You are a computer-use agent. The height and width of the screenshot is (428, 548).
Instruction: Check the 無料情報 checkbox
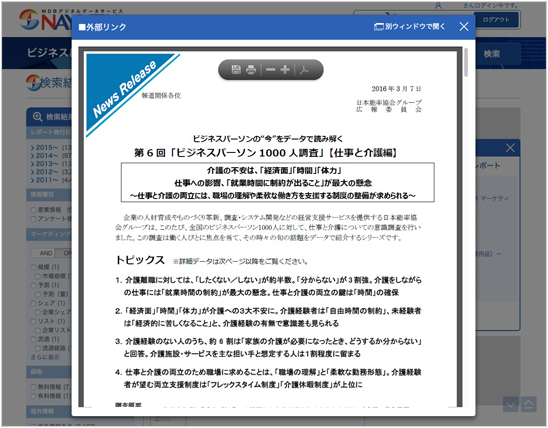click(33, 387)
